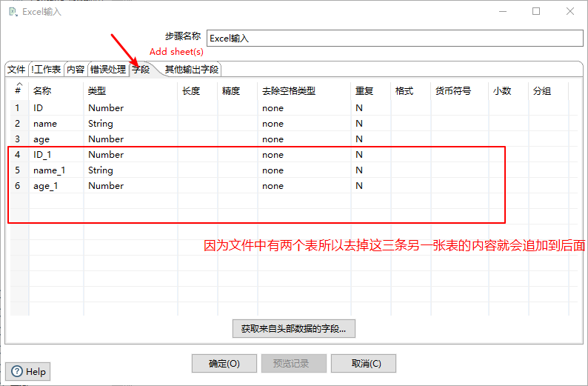Viewport: 588px width, 386px height.
Task: Click the none trim cell in age_1 row
Action: pyautogui.click(x=304, y=186)
